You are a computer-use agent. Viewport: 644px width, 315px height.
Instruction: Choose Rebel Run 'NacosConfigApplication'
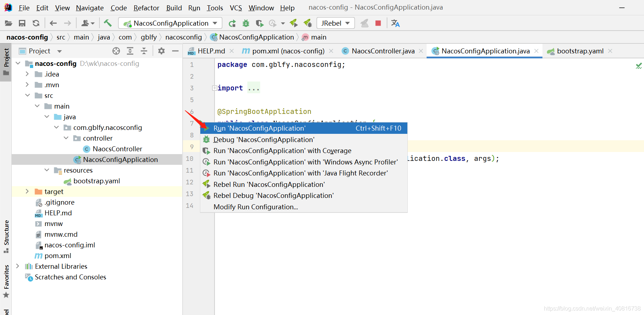[304, 184]
